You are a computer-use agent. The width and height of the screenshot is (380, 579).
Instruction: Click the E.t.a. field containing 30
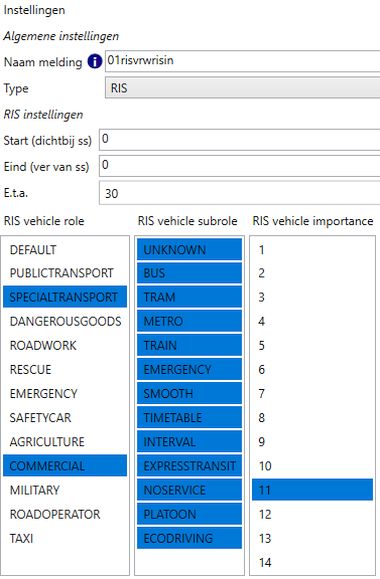coord(240,193)
